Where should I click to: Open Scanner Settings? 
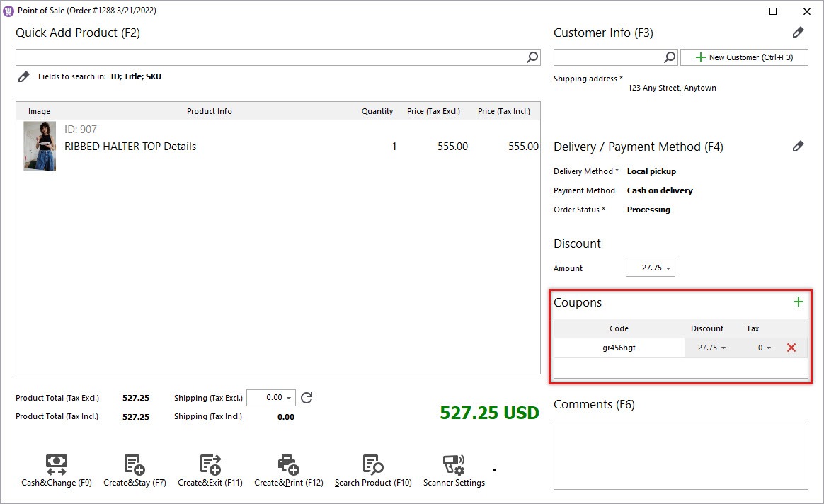click(454, 464)
